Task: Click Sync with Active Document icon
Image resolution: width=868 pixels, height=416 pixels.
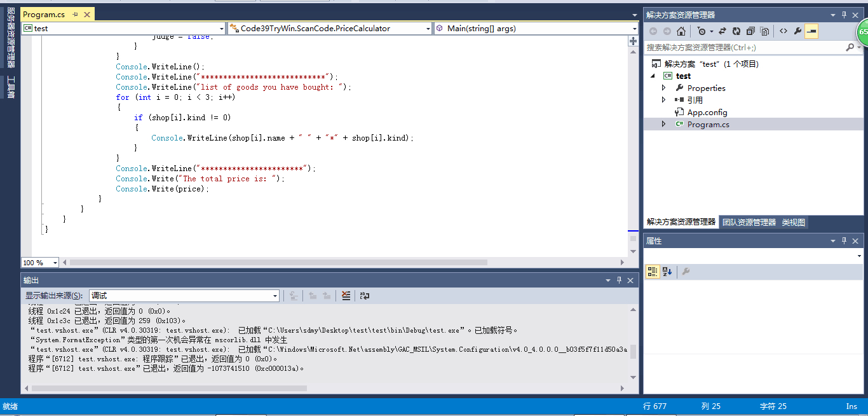Action: [x=722, y=31]
